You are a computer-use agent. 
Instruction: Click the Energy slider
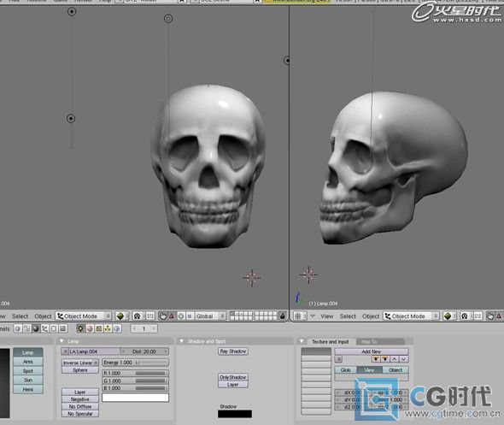(135, 363)
